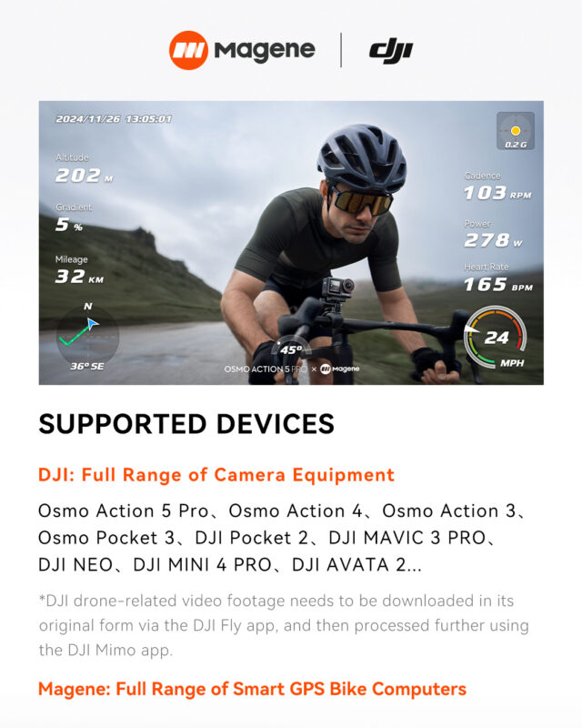The image size is (582, 728).
Task: Click the 2024/11/26 timestamp overlay
Action: [x=114, y=119]
